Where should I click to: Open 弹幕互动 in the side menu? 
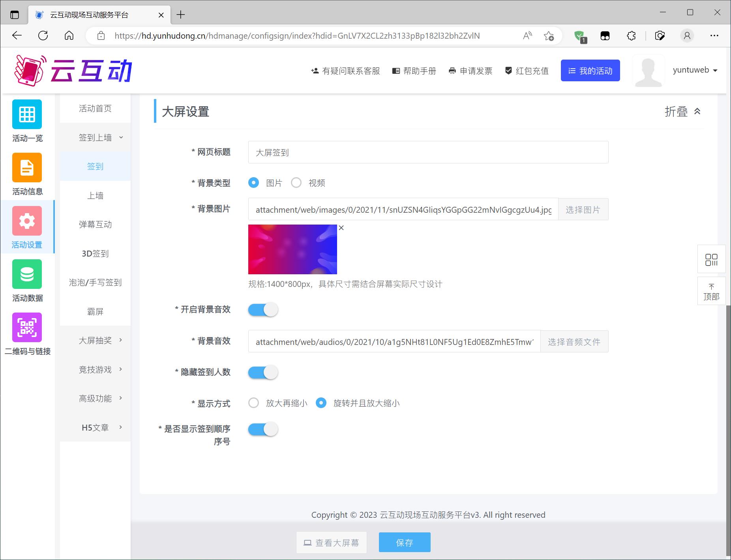95,225
